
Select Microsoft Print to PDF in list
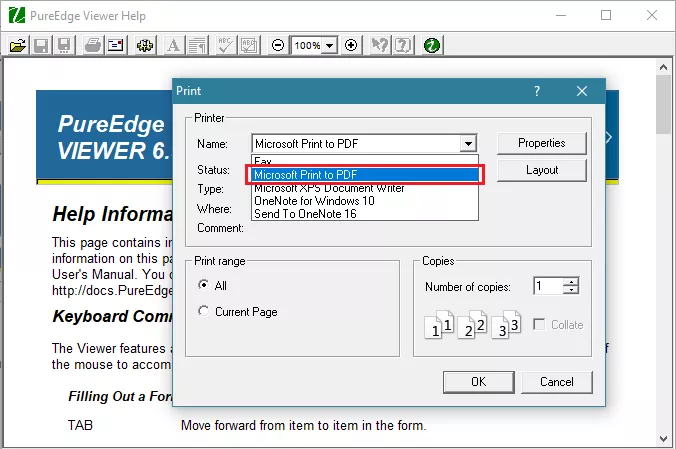coord(365,175)
